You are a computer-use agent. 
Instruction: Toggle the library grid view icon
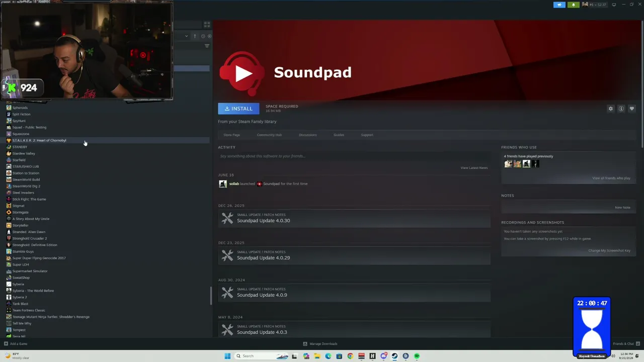click(x=207, y=24)
